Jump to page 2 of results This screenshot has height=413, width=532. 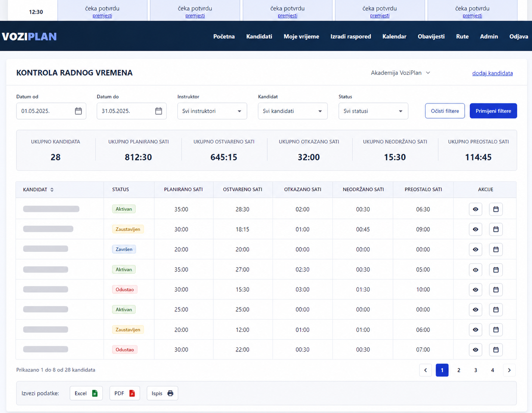click(x=459, y=370)
